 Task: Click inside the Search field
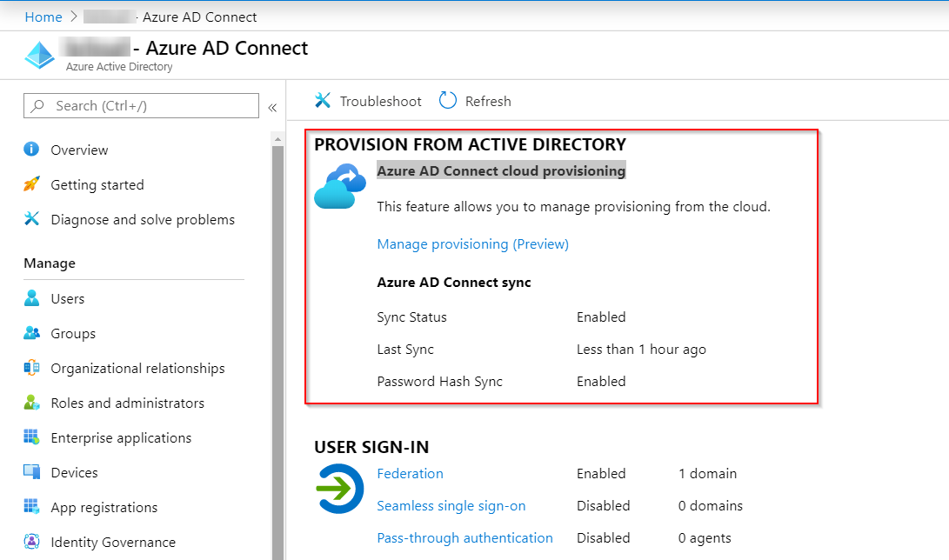pos(139,105)
